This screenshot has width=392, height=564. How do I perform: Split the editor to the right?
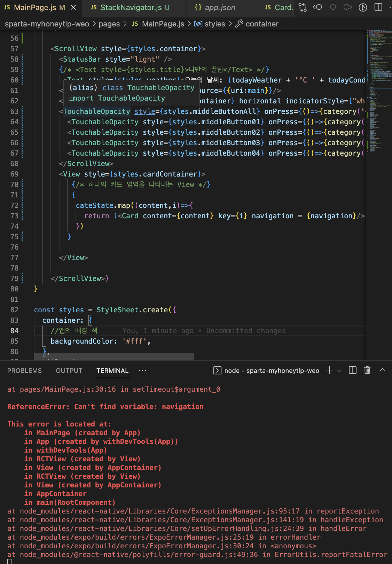tap(378, 7)
